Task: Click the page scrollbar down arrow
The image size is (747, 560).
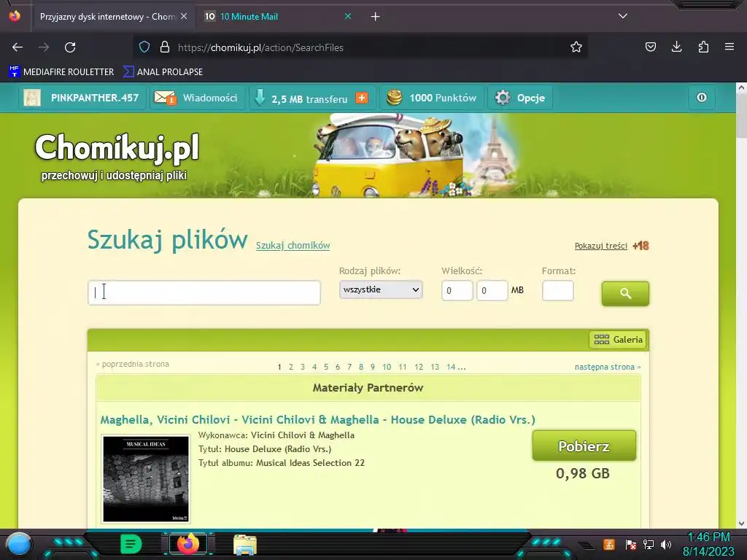Action: 741,523
